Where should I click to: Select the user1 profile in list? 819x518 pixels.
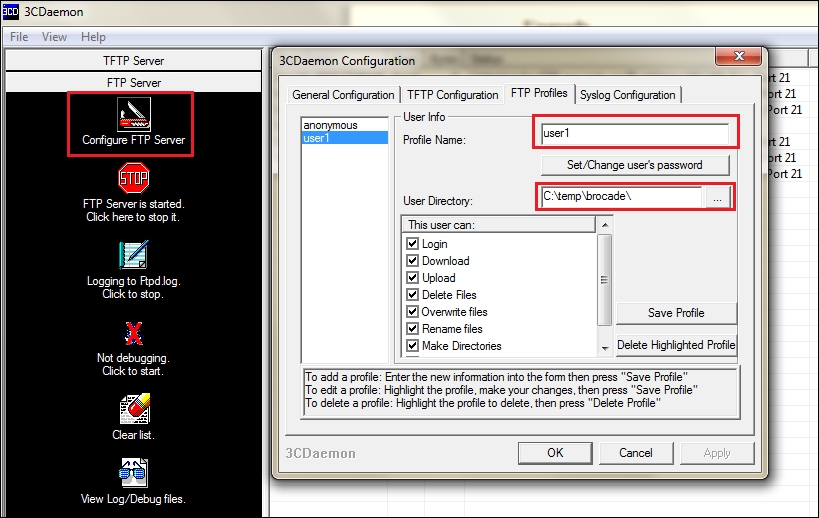344,138
